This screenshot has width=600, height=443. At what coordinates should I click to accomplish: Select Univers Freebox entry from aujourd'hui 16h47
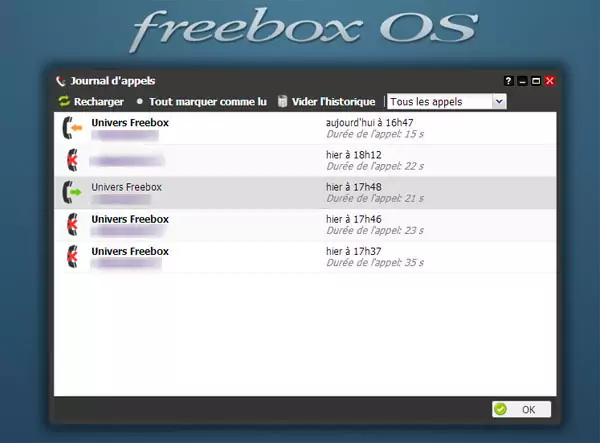click(130, 123)
